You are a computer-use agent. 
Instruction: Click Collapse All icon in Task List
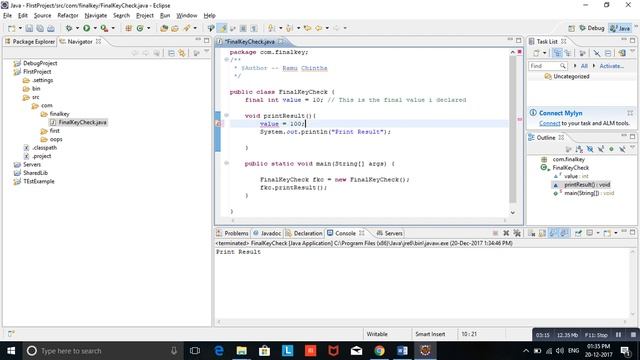(x=608, y=53)
